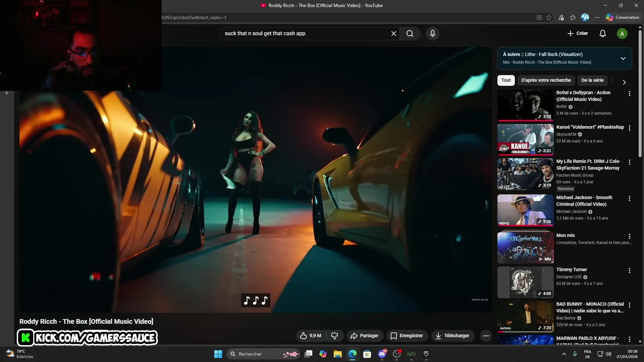The height and width of the screenshot is (362, 644).
Task: Open the Edge browser profile picture
Action: pos(585,17)
